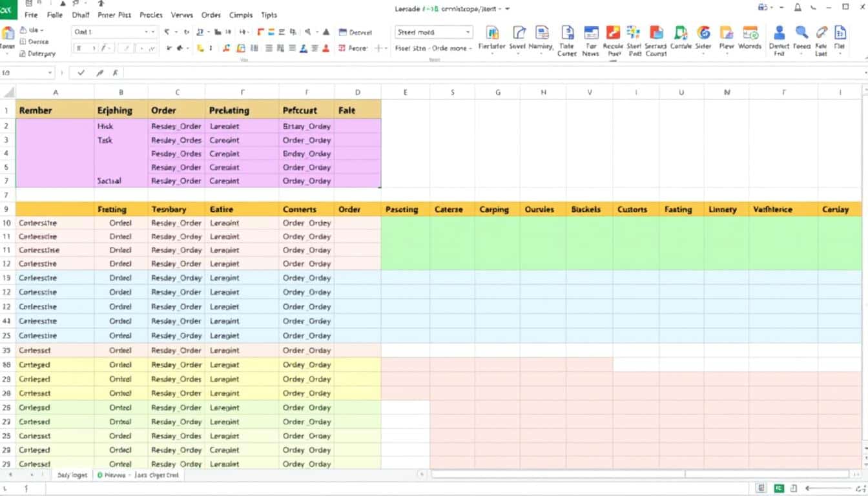868x496 pixels.
Task: Select the Vafhlerice orange header cell
Action: pyautogui.click(x=783, y=209)
